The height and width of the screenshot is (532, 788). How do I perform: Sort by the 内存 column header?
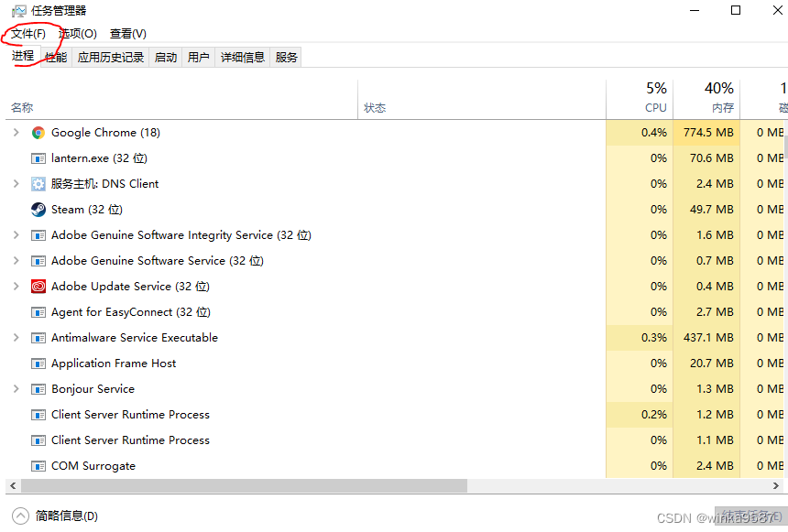point(723,107)
